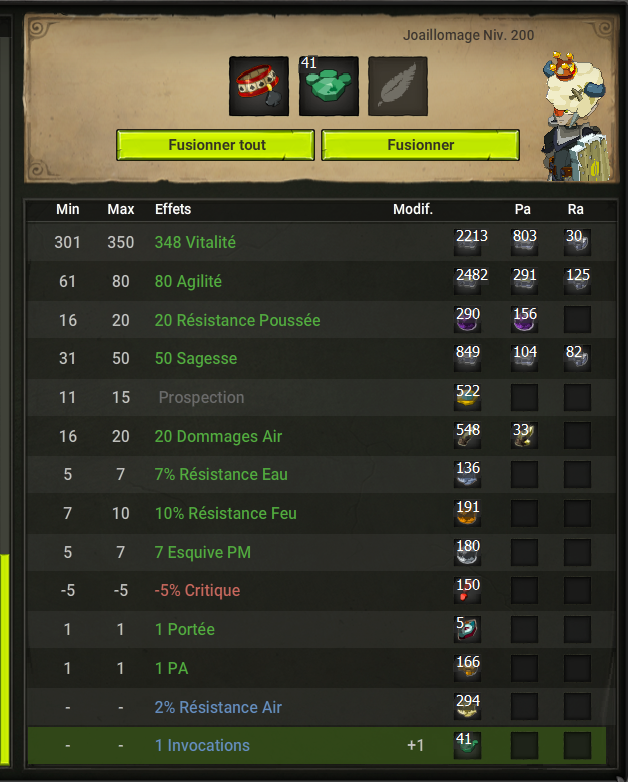This screenshot has height=782, width=628.
Task: Choose the Pa Dommages Air rune showing 33
Action: pyautogui.click(x=524, y=436)
